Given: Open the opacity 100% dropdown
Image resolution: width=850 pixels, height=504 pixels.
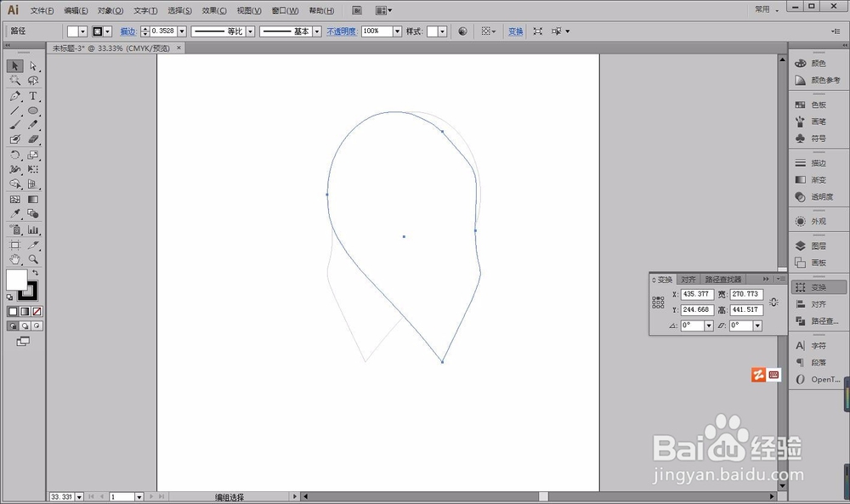Looking at the screenshot, I should tap(397, 31).
